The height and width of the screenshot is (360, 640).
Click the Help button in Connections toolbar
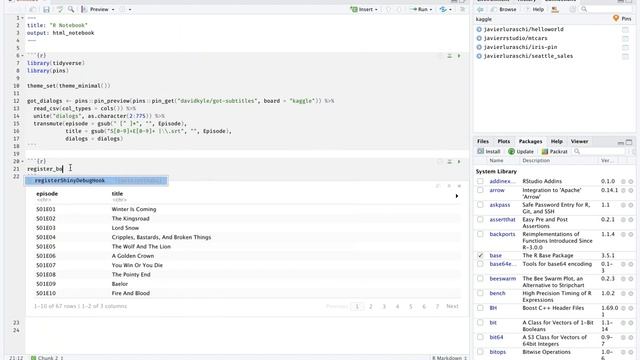pos(534,9)
